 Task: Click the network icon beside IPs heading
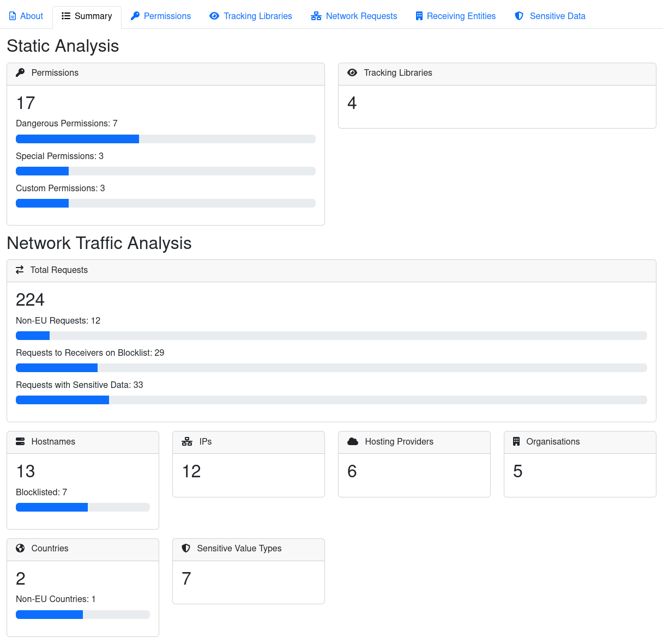pyautogui.click(x=187, y=441)
